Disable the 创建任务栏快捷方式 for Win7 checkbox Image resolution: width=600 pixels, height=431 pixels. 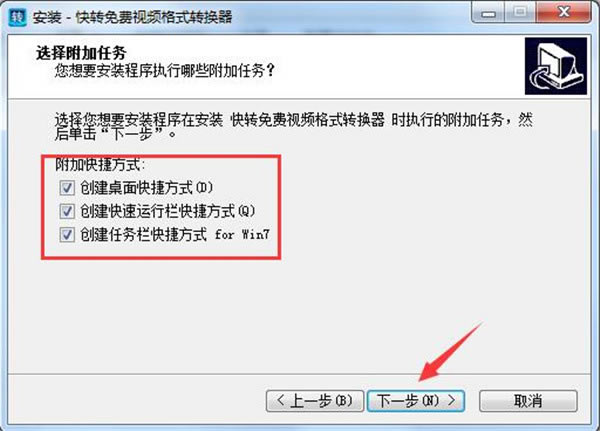click(x=67, y=234)
